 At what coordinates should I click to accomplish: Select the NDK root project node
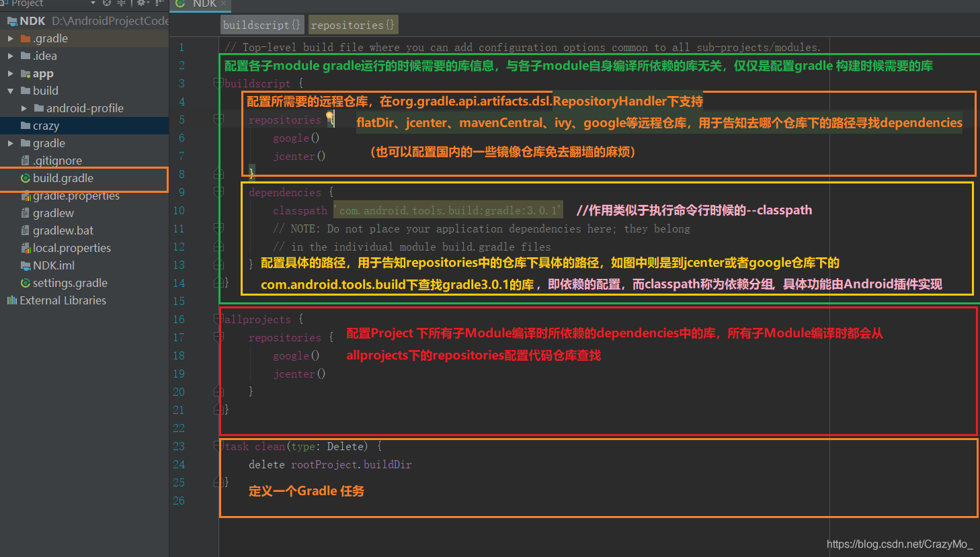[x=84, y=21]
